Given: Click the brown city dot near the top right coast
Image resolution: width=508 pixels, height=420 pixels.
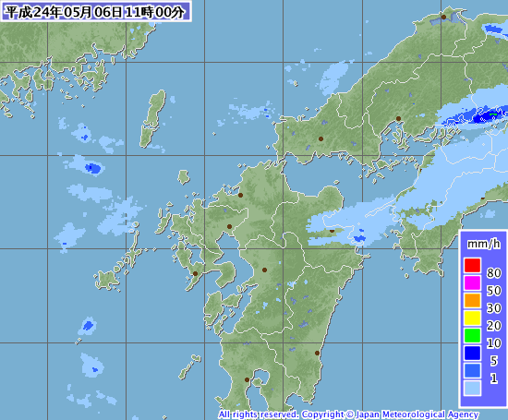Looking at the screenshot, I should (443, 17).
